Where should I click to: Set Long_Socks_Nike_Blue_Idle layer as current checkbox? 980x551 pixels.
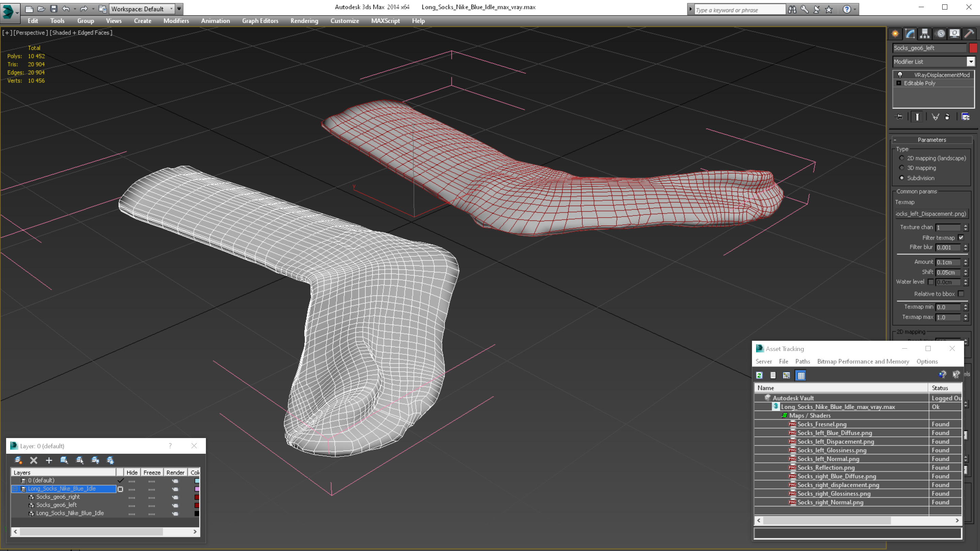120,489
